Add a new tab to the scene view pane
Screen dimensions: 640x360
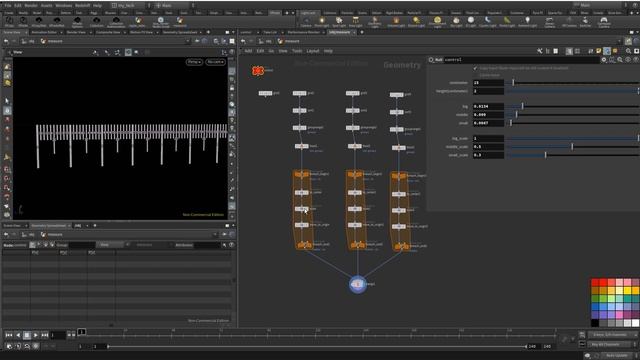tap(208, 32)
